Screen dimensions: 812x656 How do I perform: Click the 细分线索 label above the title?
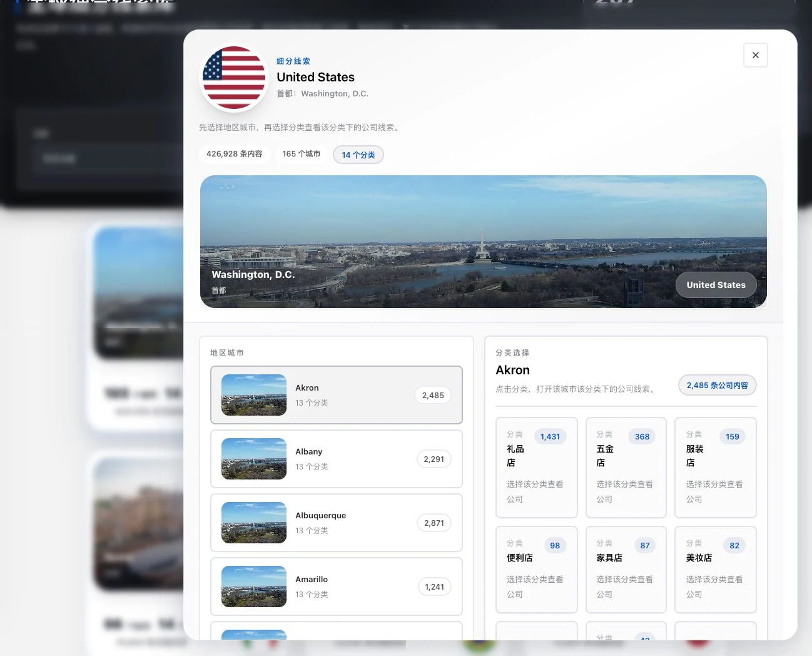(293, 61)
